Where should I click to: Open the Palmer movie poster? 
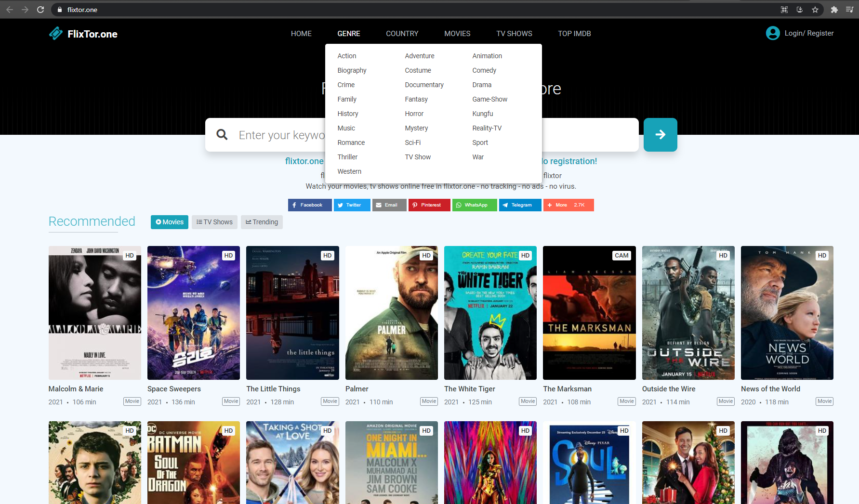click(x=392, y=313)
